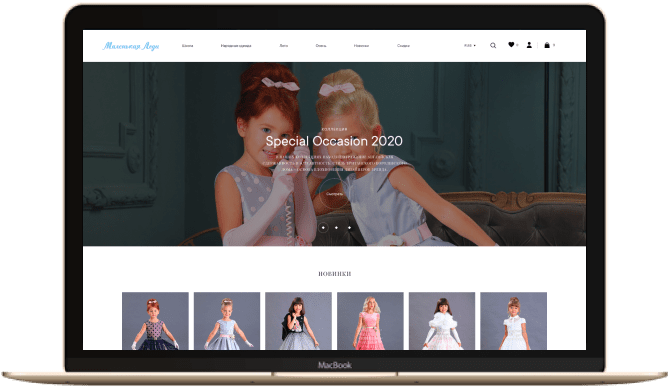Open the wishlist heart icon

511,45
